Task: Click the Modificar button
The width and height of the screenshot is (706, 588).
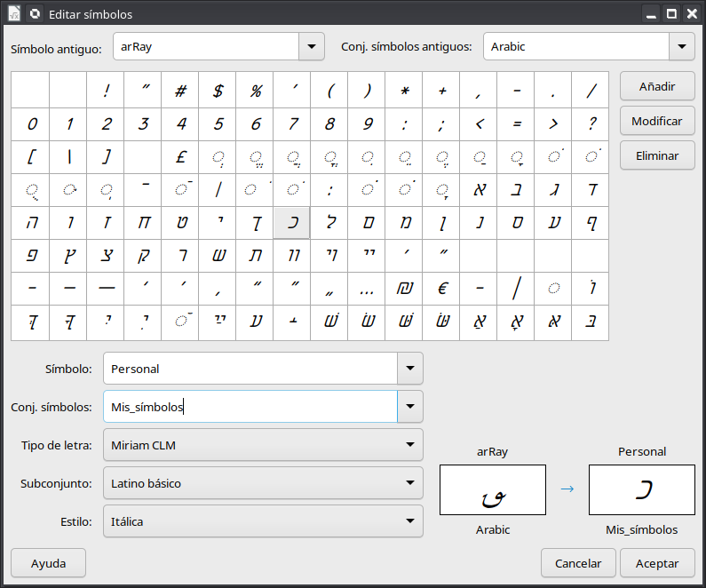Action: (x=657, y=121)
